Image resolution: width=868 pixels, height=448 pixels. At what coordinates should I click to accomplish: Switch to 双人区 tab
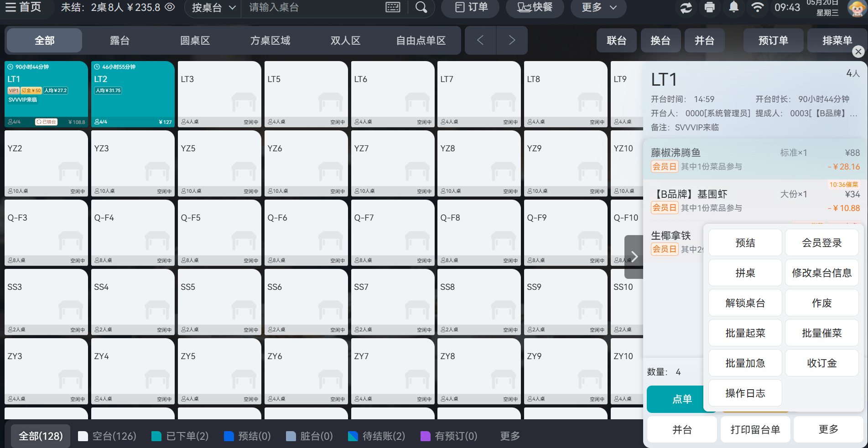click(345, 41)
